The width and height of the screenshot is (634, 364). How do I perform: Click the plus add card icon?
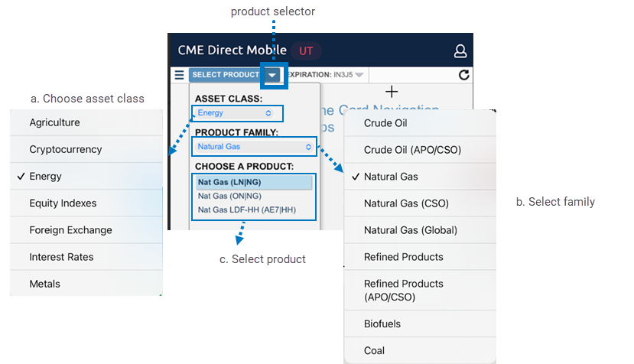(x=392, y=92)
